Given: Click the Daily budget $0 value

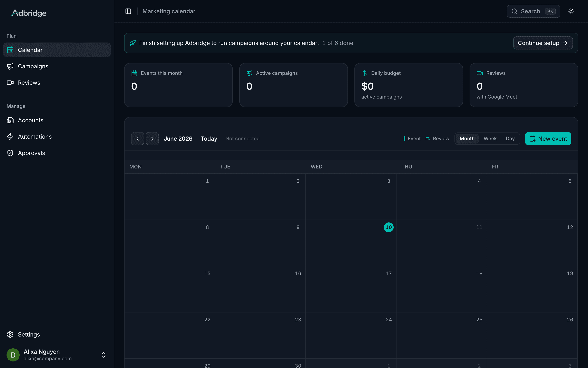Looking at the screenshot, I should (367, 86).
